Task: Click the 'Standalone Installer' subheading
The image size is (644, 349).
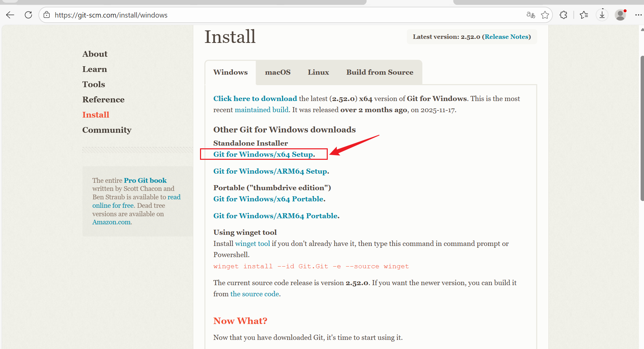Action: tap(251, 143)
